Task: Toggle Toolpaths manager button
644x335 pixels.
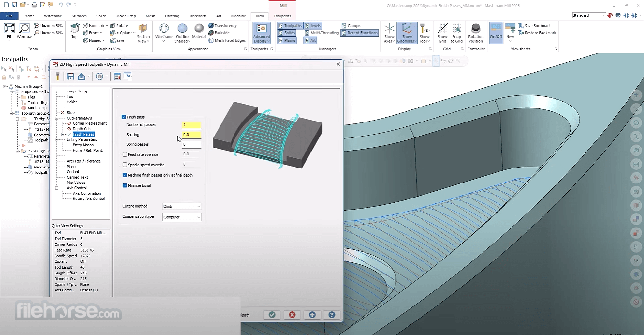Action: [x=290, y=26]
